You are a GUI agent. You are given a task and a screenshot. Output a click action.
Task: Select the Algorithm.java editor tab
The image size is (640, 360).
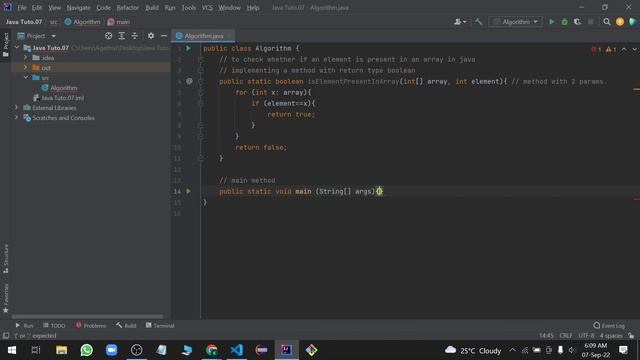[203, 36]
